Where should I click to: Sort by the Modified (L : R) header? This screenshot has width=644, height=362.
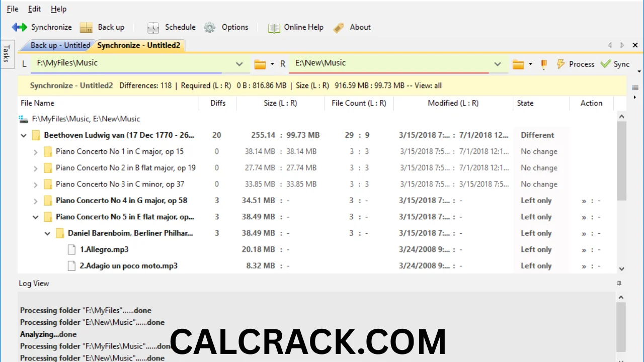(453, 103)
